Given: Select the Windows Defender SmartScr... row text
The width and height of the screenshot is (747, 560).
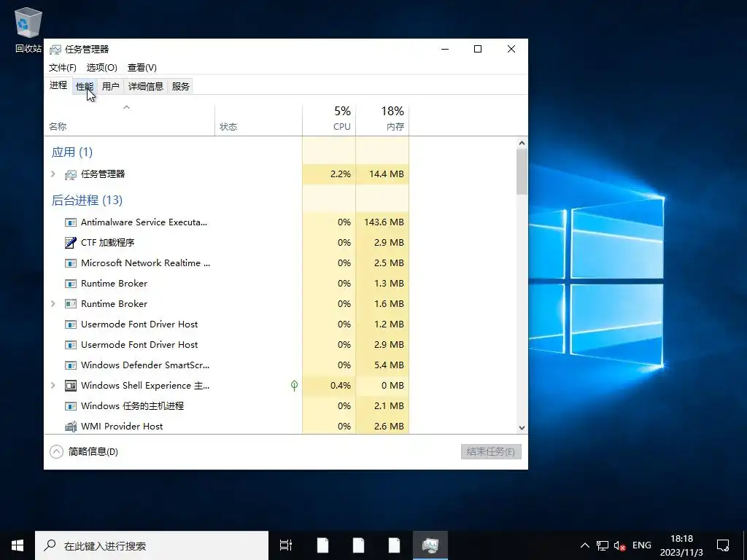Looking at the screenshot, I should pos(145,365).
